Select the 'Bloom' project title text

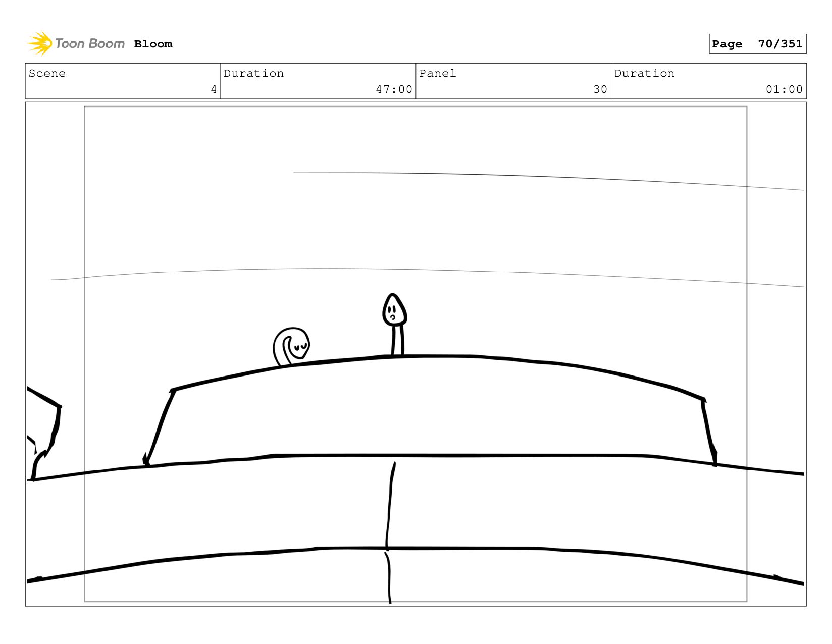153,44
